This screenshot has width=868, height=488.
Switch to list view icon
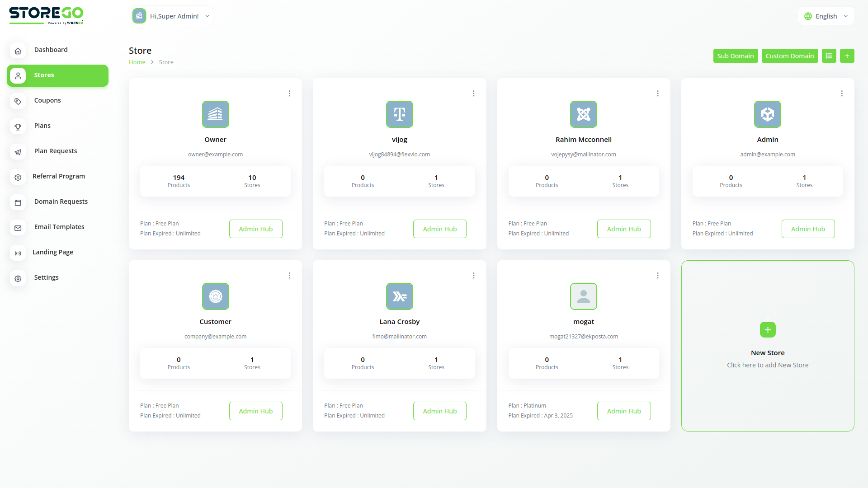pos(829,56)
